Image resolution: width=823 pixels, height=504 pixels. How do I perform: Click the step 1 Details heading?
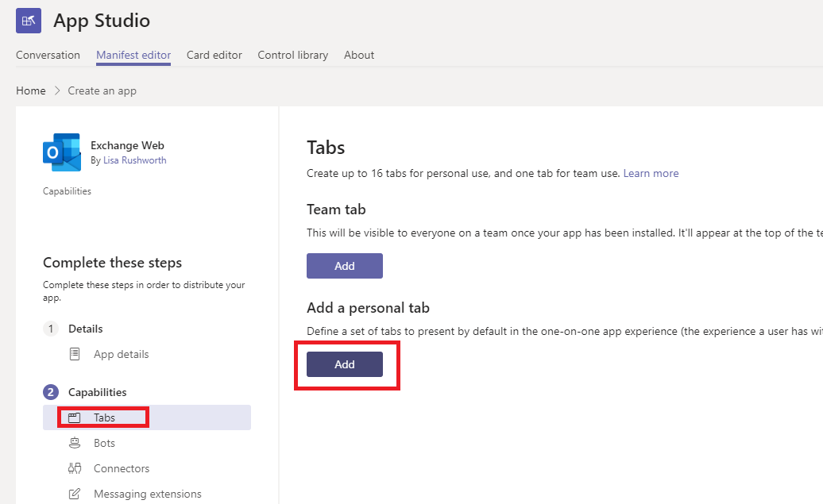pyautogui.click(x=86, y=329)
